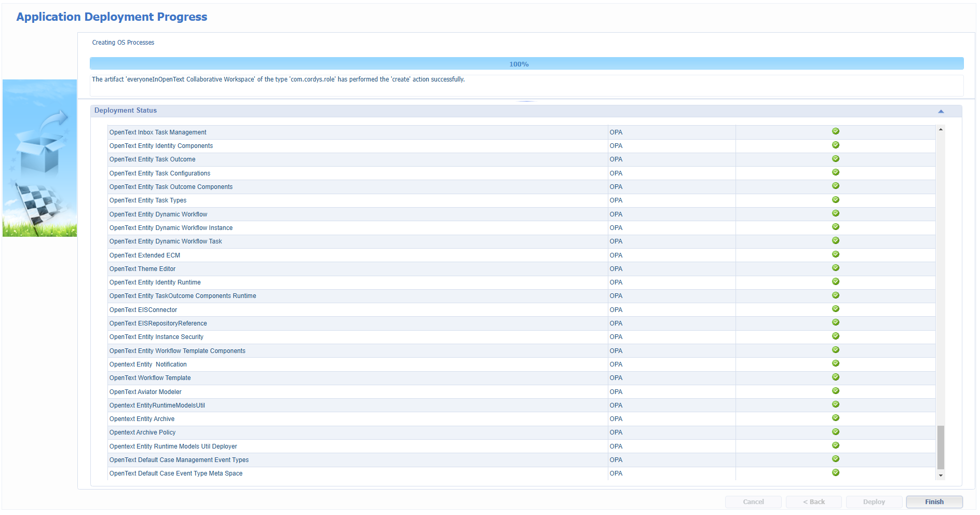Click the scrollbar up arrow in status list

click(941, 129)
